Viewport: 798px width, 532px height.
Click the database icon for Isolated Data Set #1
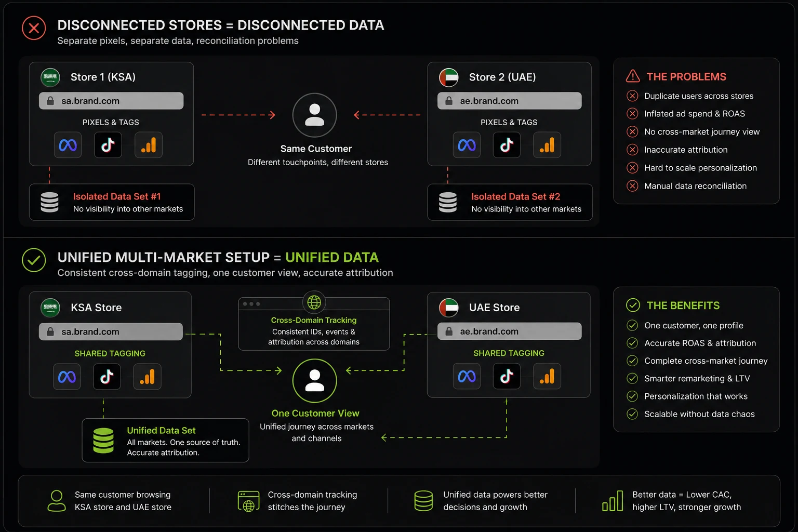coord(49,202)
